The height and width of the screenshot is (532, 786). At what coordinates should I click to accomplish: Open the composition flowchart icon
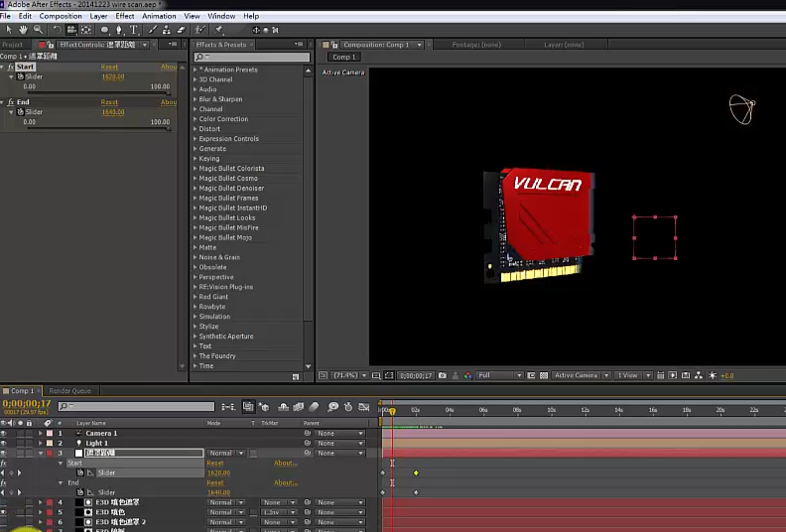[699, 375]
